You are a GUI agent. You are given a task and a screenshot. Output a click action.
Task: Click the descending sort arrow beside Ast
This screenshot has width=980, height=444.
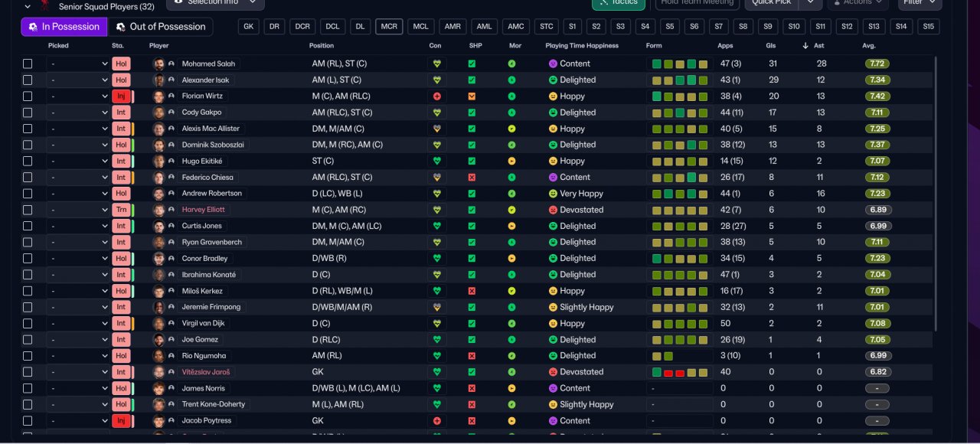pyautogui.click(x=805, y=46)
